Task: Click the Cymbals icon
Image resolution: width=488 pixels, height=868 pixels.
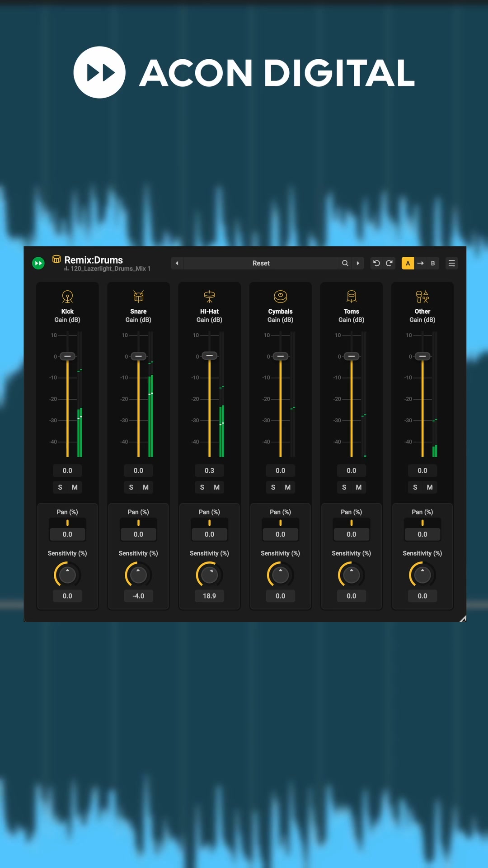Action: coord(281,297)
